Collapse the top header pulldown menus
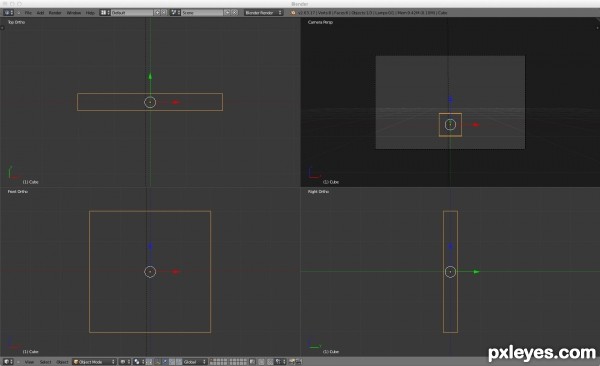Viewport: 600px width, 366px height. click(19, 13)
